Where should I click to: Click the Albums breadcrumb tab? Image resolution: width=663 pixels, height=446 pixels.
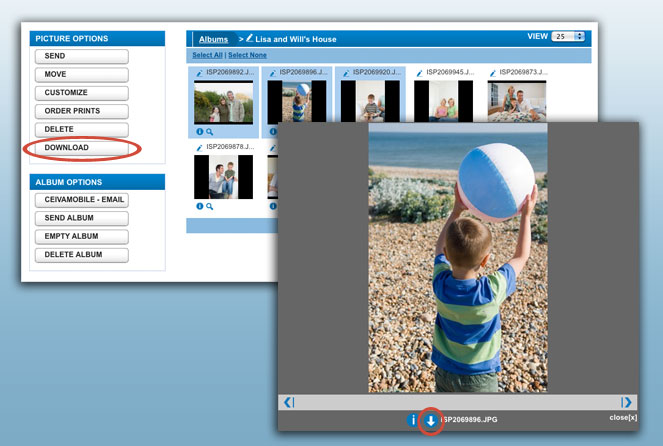pos(213,39)
